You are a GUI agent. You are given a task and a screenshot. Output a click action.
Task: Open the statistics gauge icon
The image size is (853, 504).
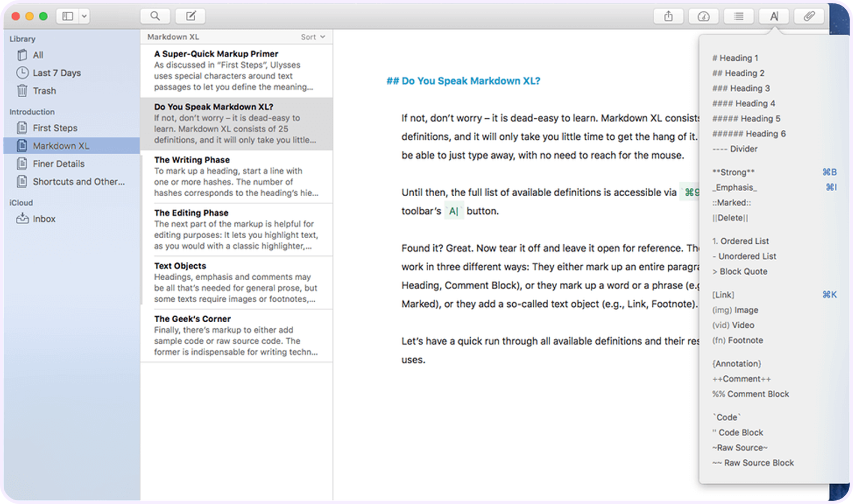point(704,17)
